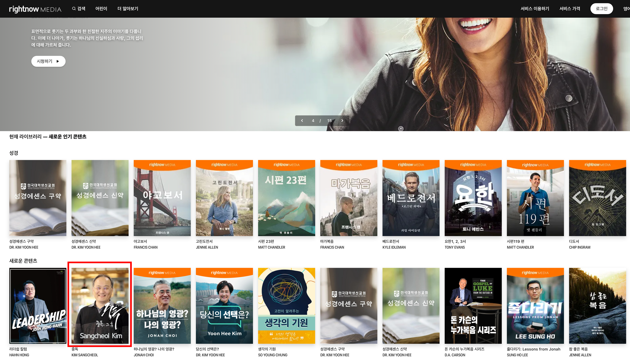Open 마가복음 cover image

click(349, 198)
